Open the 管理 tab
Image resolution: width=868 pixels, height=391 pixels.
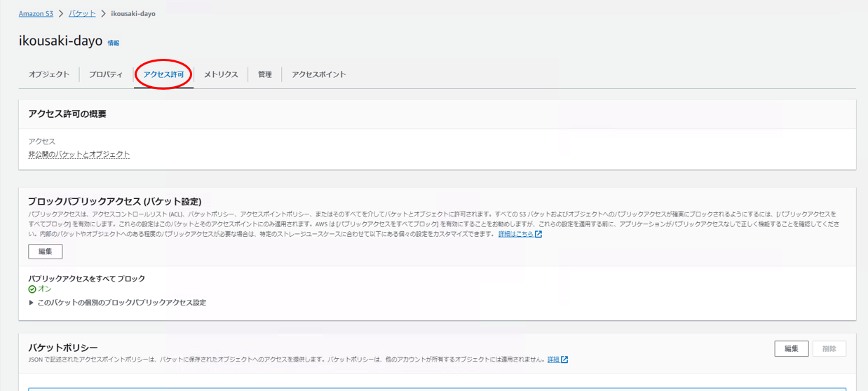(x=264, y=74)
